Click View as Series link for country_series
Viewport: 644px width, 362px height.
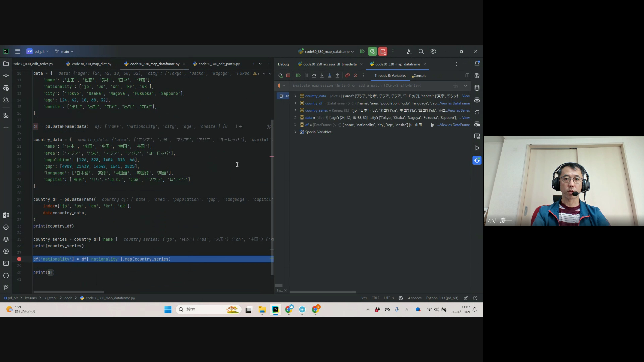(459, 110)
